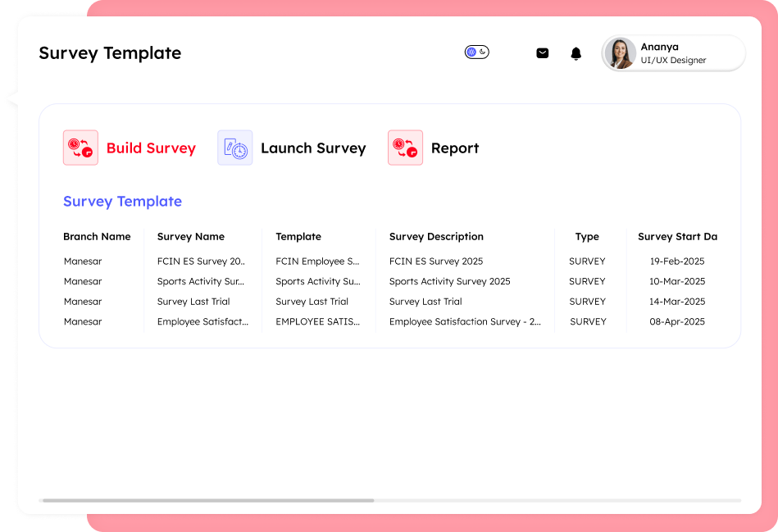Click the Template column header
Screen dimensions: 778x532
tap(298, 237)
